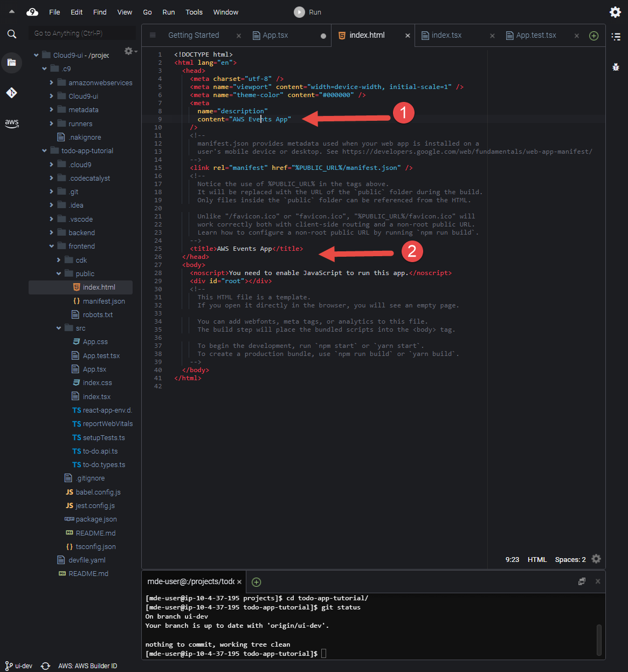The height and width of the screenshot is (672, 628).
Task: Collapse the frontend folder
Action: pos(51,246)
